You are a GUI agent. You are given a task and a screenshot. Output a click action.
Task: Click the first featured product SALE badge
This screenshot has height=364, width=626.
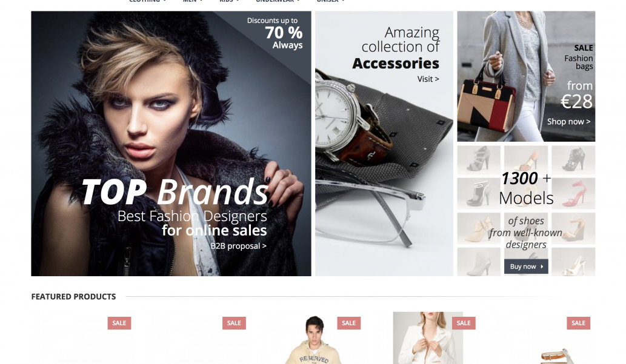coord(119,323)
